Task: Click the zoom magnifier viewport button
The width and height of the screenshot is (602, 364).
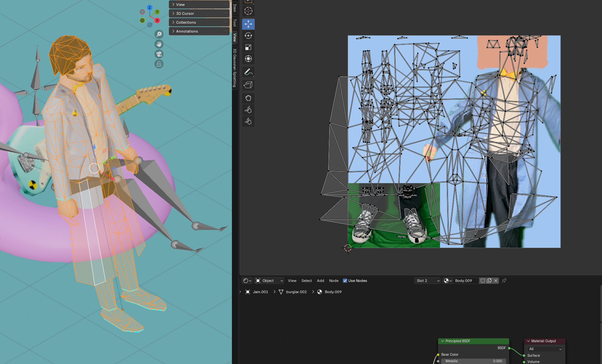Action: tap(159, 34)
